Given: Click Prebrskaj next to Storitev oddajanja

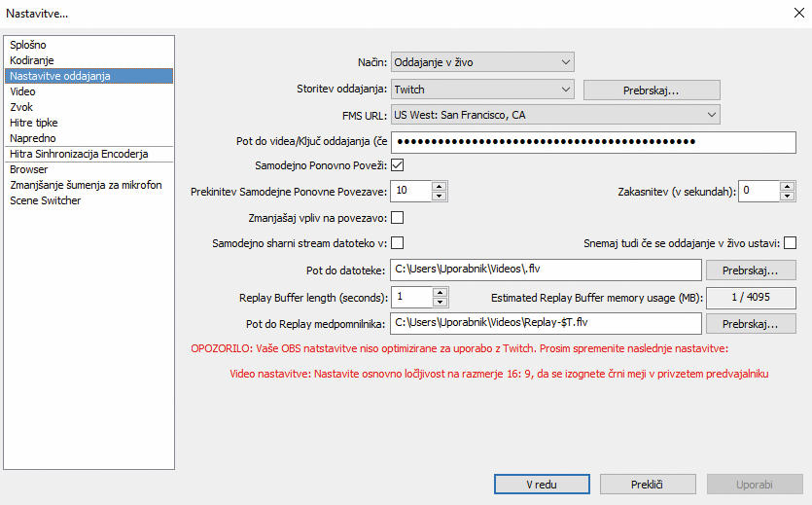Looking at the screenshot, I should pos(652,90).
